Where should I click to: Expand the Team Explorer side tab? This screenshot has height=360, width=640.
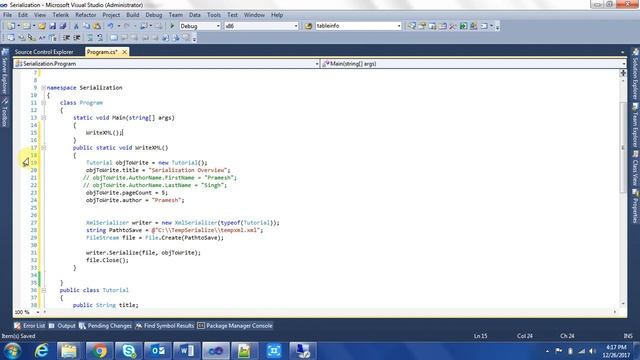(x=636, y=125)
